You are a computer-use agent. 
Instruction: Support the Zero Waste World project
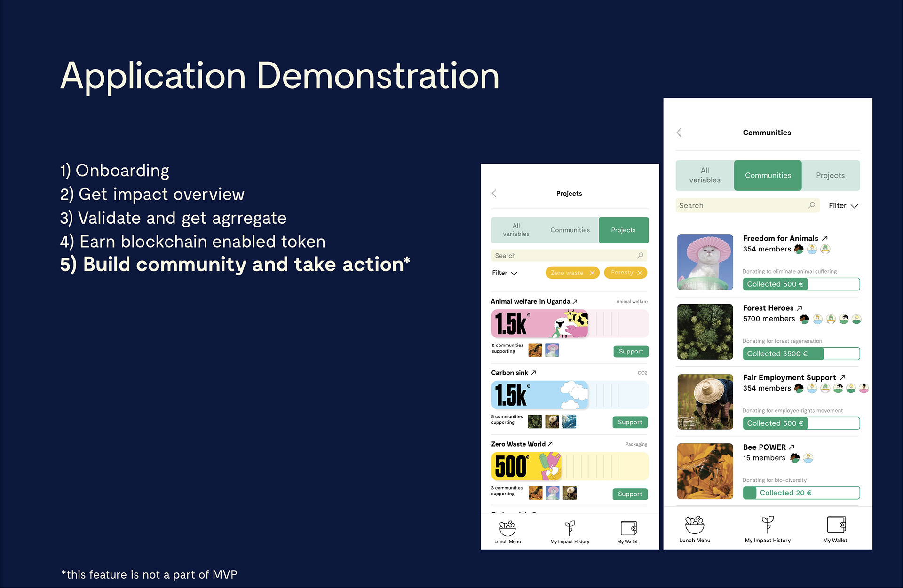click(630, 494)
